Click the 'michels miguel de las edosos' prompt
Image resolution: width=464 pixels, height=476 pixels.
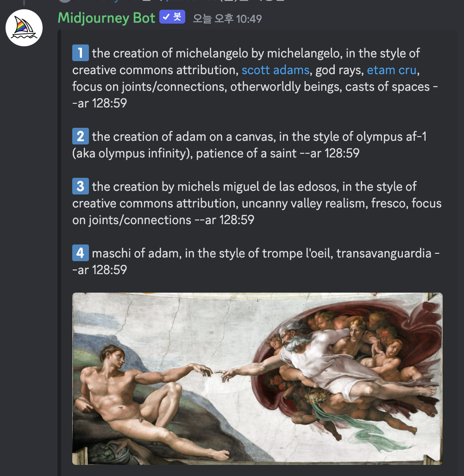pyautogui.click(x=257, y=187)
